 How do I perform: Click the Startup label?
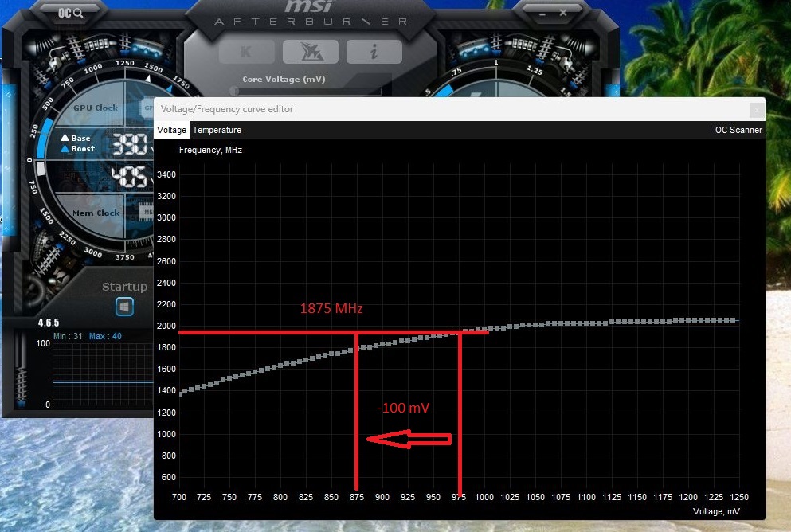pos(124,287)
